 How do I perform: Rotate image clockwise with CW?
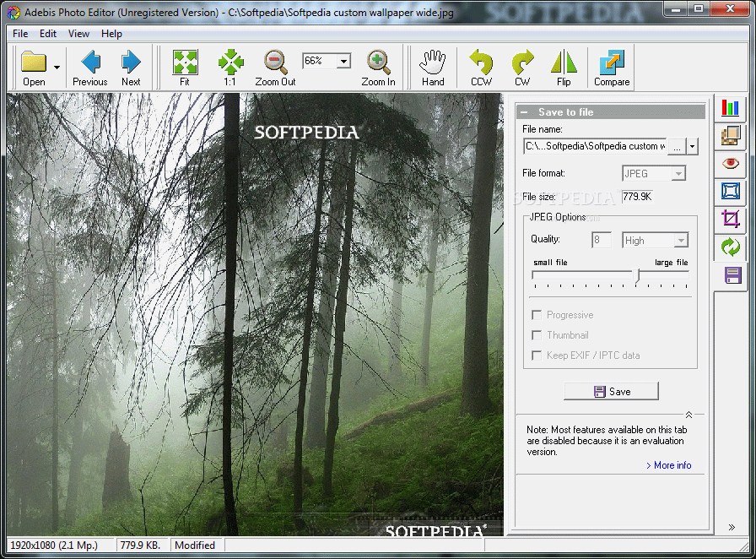pos(522,68)
